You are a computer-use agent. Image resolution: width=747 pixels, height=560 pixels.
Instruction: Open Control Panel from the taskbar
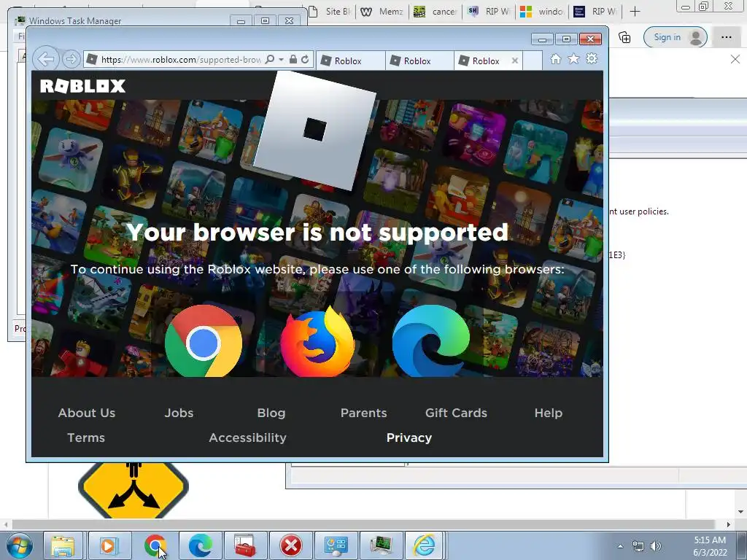point(336,545)
